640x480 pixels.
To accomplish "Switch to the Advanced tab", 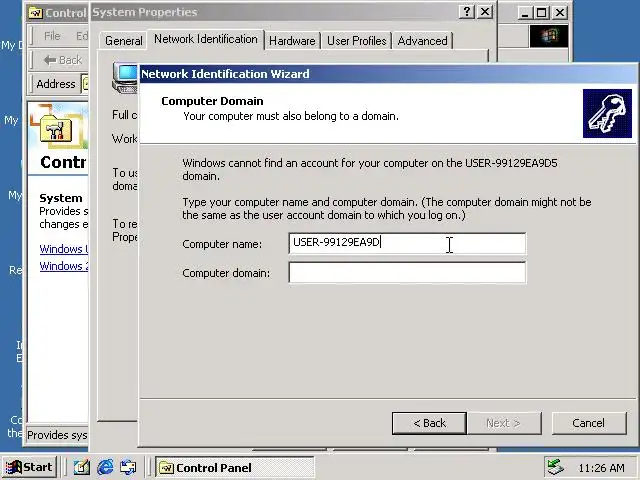I will pyautogui.click(x=422, y=41).
